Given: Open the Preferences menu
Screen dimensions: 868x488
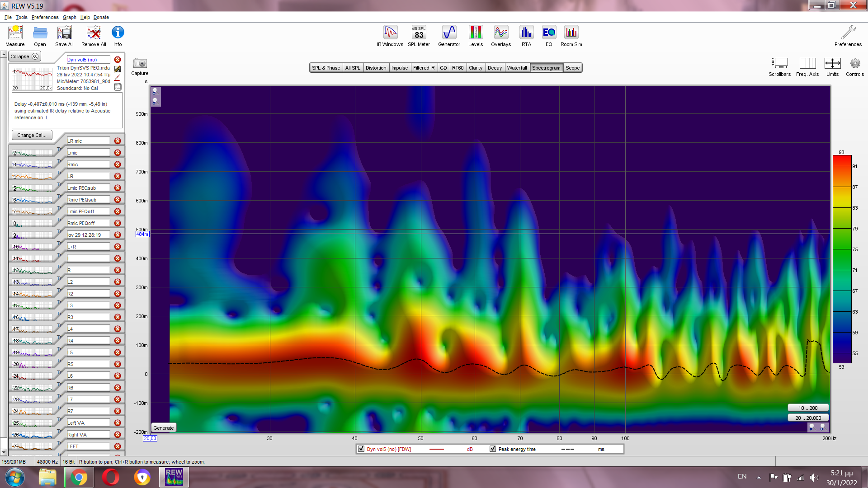Looking at the screenshot, I should pyautogui.click(x=45, y=17).
